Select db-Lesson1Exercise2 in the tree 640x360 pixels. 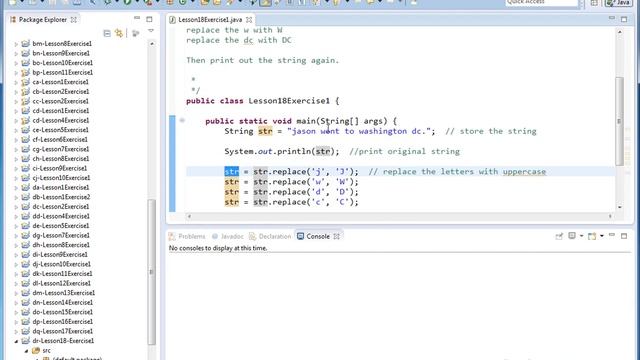tap(61, 197)
